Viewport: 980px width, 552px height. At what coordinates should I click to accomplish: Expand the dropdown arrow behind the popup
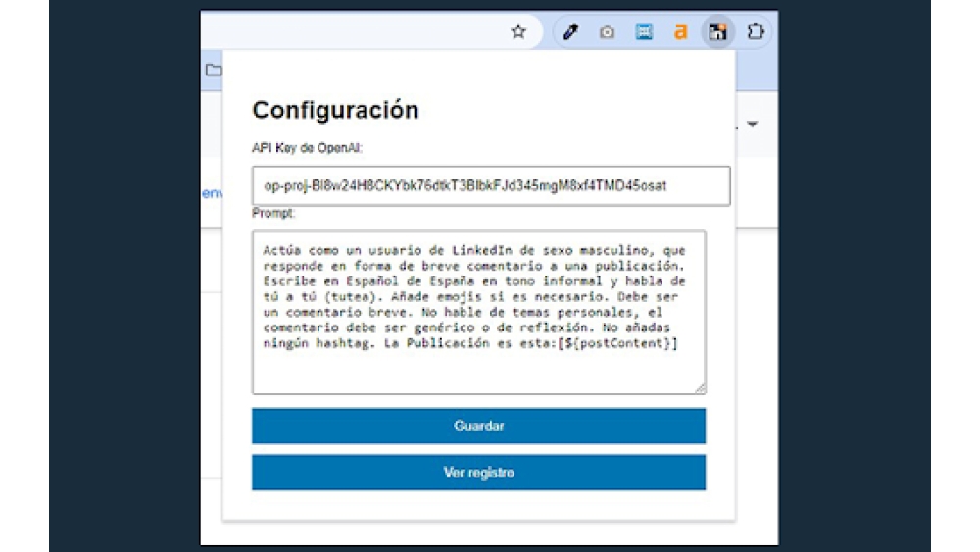(x=753, y=124)
